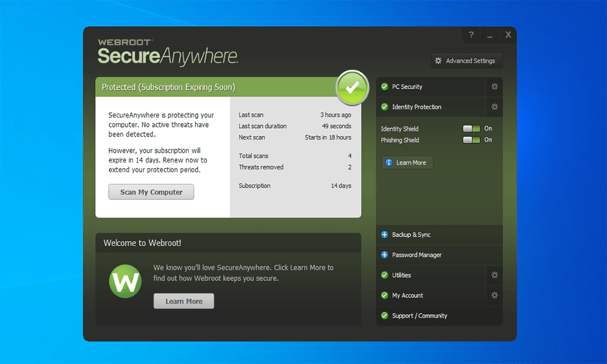Click the 'Next scan' label
Viewport: 607px width, 364px height.
(x=252, y=137)
